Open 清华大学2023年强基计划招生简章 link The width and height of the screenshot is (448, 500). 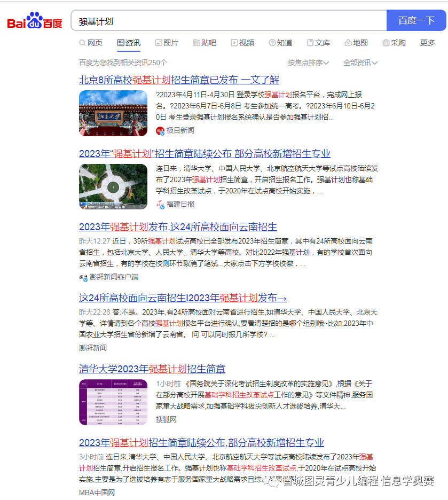coord(152,369)
